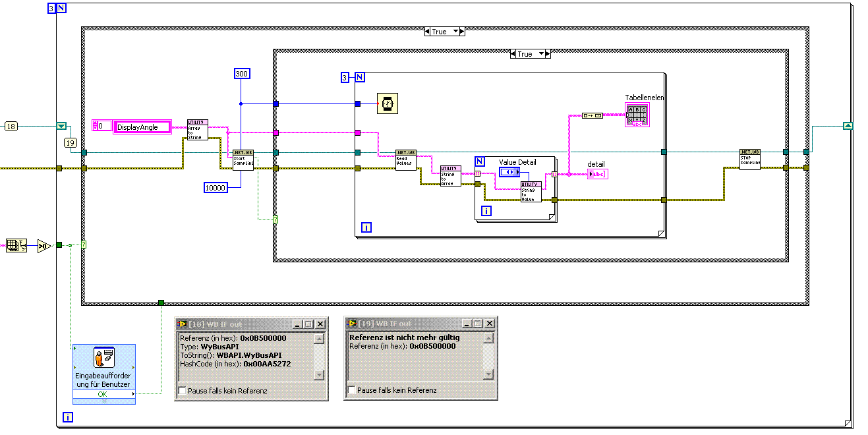Screen dimensions: 868x435
Task: Expand the Eingabeaufforderung express VI terminals chevron
Action: tap(104, 401)
